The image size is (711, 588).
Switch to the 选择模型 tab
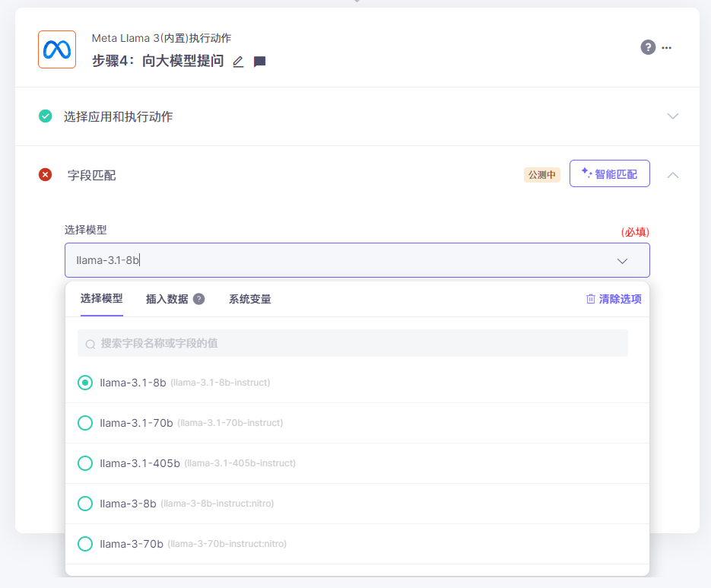tap(102, 298)
